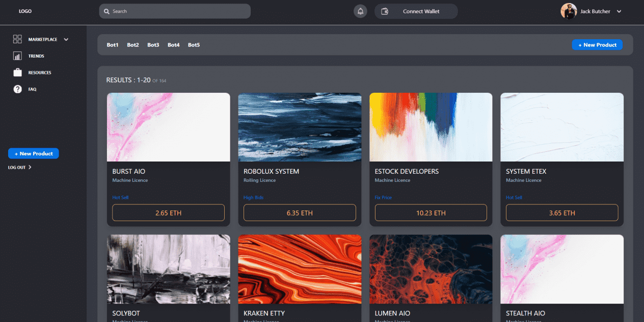Click the Jack Butcher username
Viewport: 644px width, 322px height.
click(x=595, y=11)
